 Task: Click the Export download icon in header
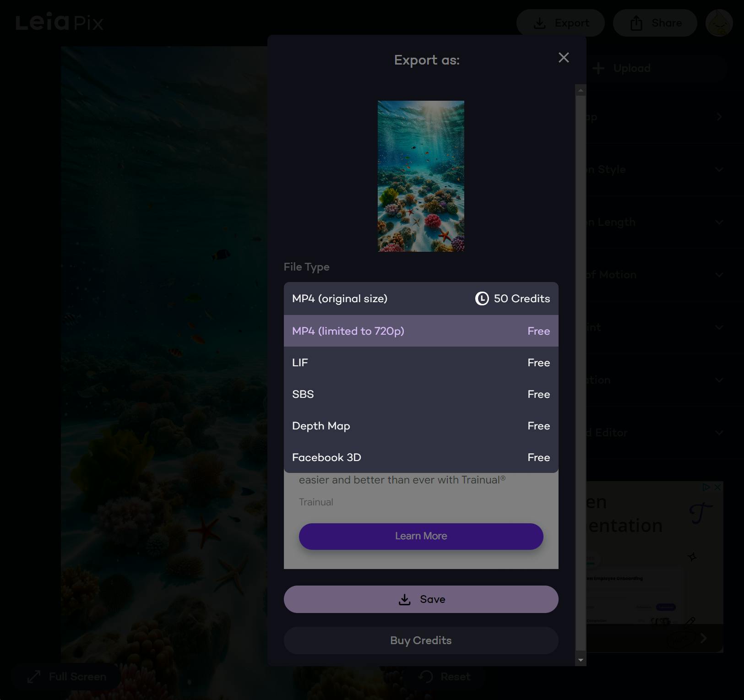pos(540,23)
